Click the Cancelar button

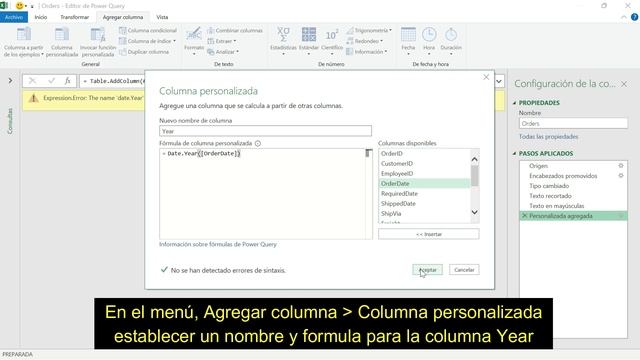coord(464,270)
